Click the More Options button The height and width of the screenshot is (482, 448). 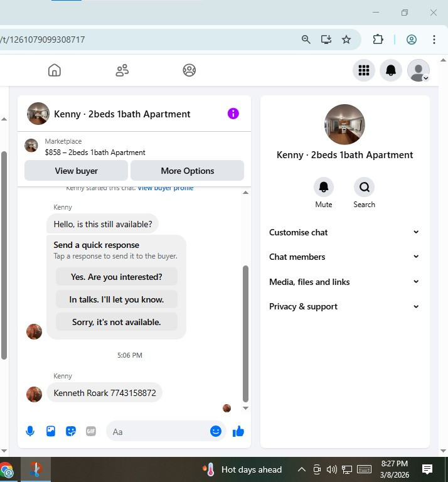[x=188, y=171]
